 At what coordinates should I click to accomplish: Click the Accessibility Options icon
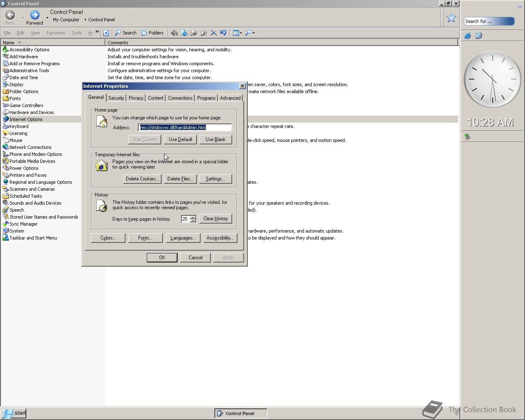point(6,50)
